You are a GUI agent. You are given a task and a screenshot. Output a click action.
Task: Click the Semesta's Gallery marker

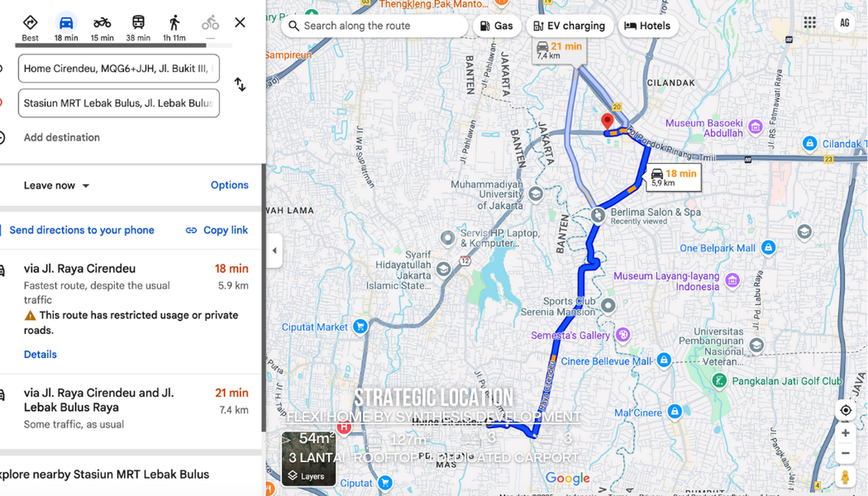pos(623,335)
